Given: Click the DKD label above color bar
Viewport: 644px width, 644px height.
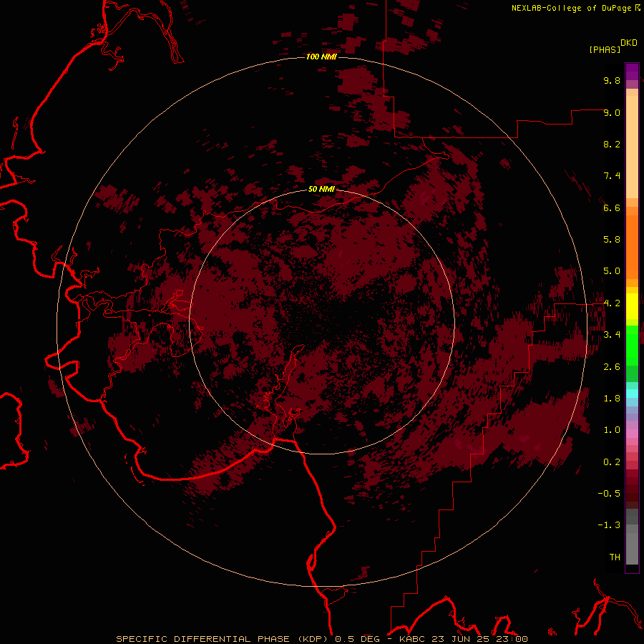Looking at the screenshot, I should (x=629, y=42).
